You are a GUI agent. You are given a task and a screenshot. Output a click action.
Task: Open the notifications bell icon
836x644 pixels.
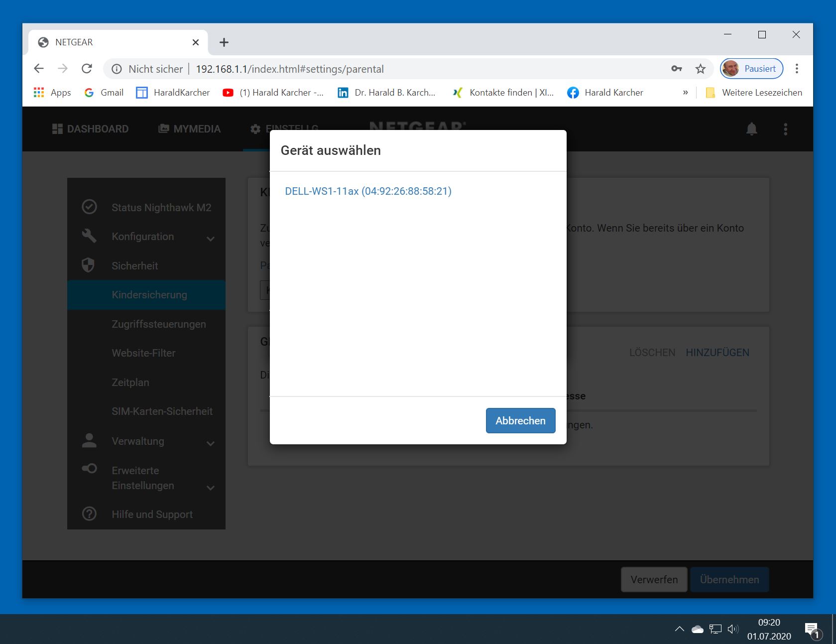pos(751,129)
